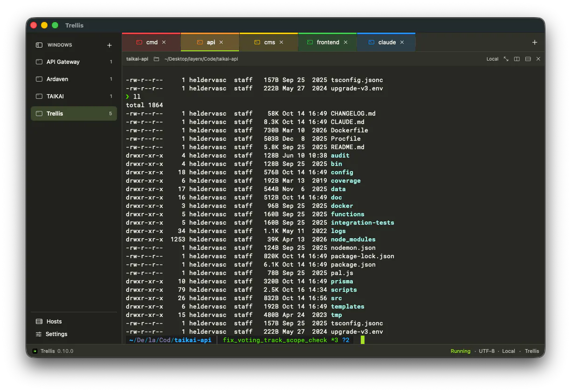Click UTF-8 in the status bar
This screenshot has width=571, height=392.
[487, 351]
